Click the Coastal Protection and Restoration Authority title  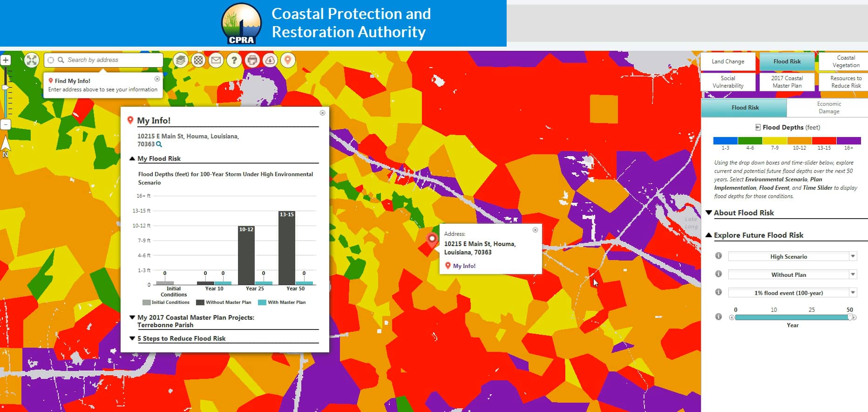351,23
